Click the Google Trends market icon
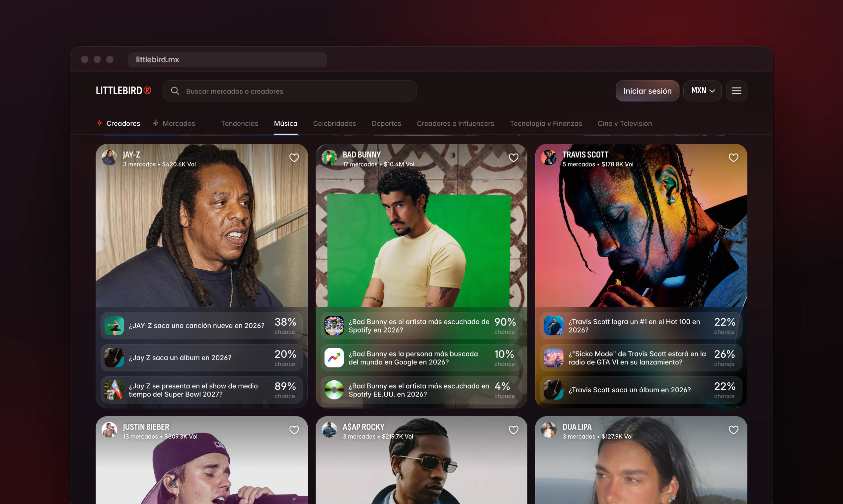This screenshot has width=843, height=504. (334, 358)
